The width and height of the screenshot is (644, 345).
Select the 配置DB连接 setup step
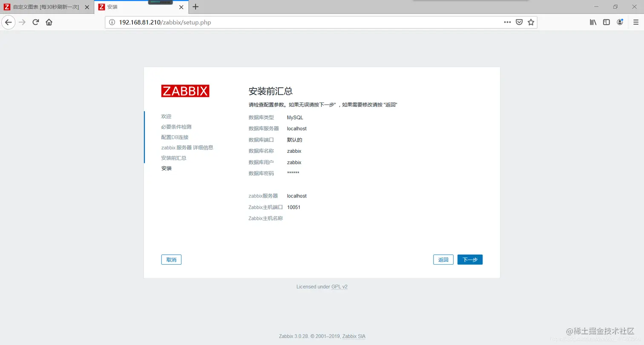(x=175, y=137)
